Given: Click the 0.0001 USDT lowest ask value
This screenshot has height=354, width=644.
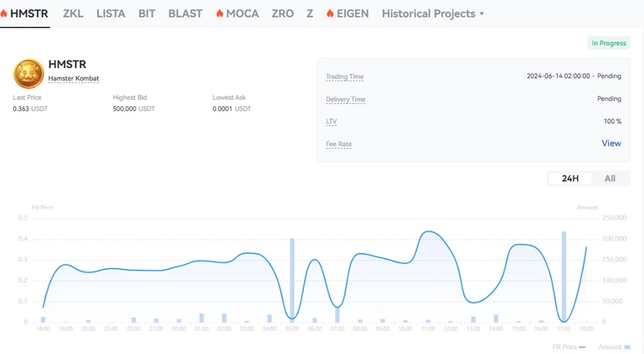Looking at the screenshot, I should [232, 109].
